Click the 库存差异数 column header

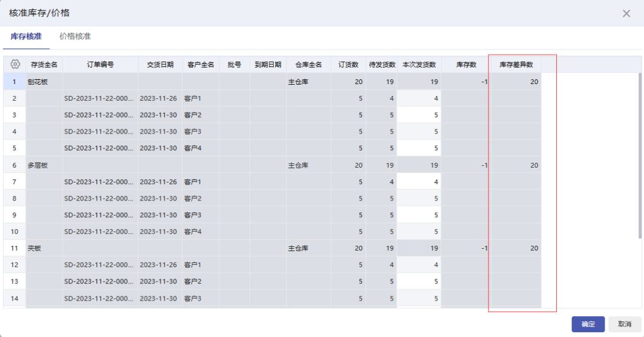tap(516, 64)
